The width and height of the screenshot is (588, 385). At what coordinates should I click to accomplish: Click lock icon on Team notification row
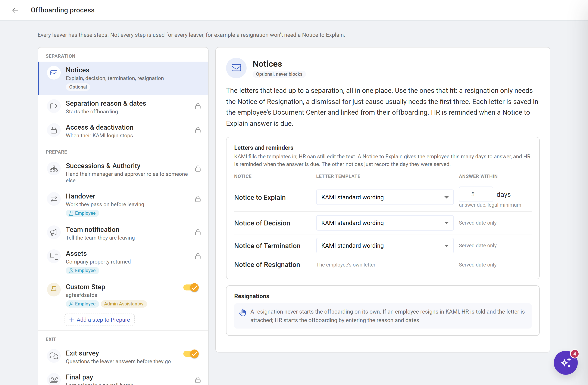198,232
